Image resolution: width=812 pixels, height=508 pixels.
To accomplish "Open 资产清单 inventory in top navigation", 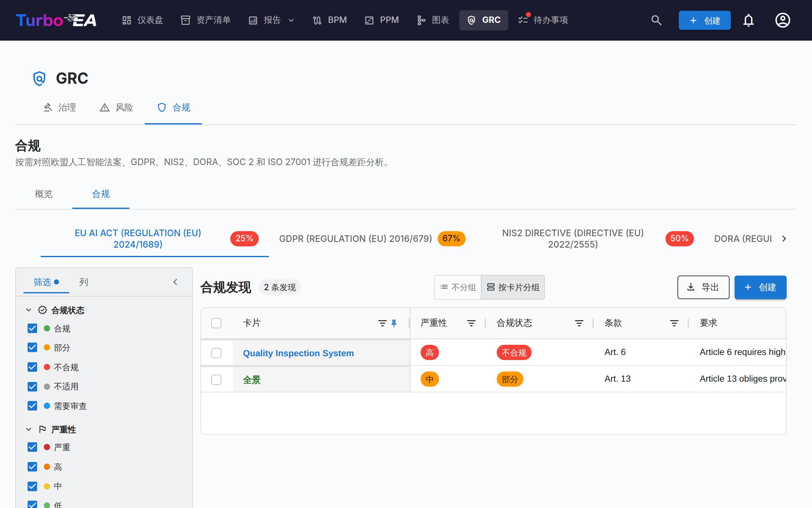I will 206,20.
